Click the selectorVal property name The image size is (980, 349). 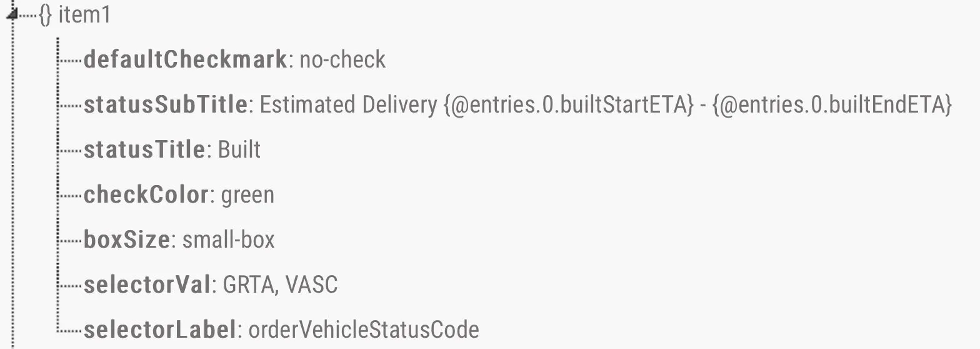(x=146, y=285)
